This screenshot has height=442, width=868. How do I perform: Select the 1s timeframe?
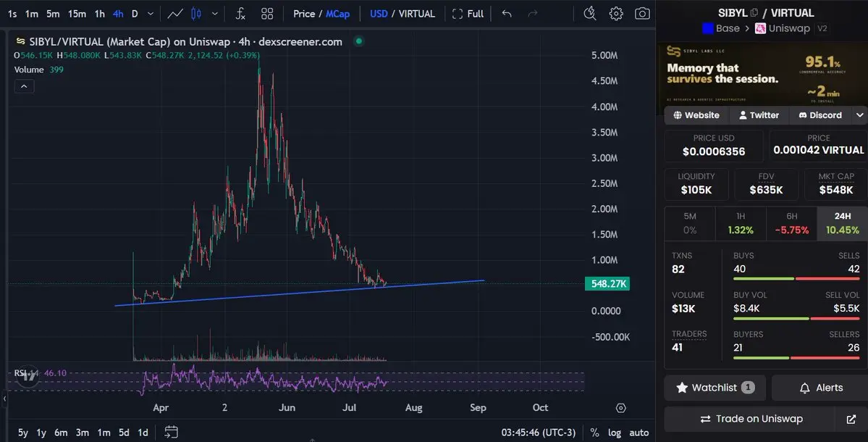pyautogui.click(x=12, y=14)
